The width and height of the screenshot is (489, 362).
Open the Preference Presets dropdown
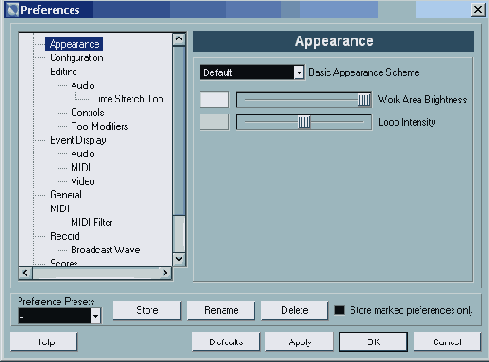tap(95, 316)
